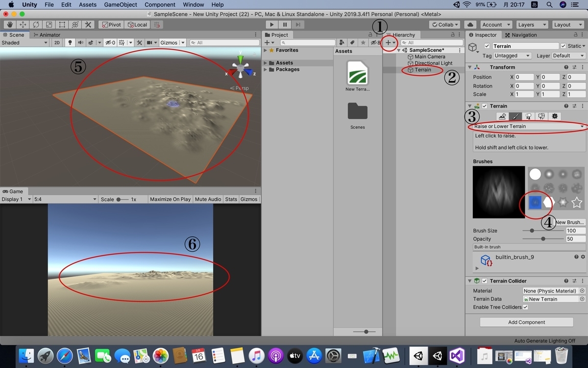This screenshot has width=588, height=368.
Task: Toggle Maximize On Play
Action: (x=171, y=199)
